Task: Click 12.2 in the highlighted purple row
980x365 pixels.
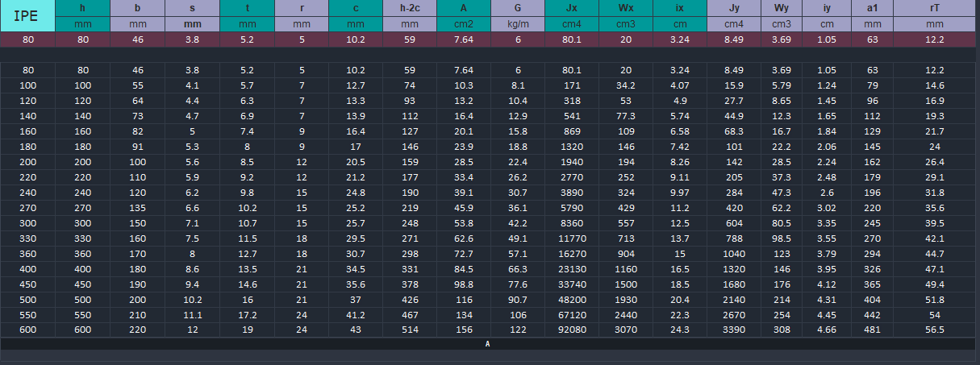Action: point(935,39)
